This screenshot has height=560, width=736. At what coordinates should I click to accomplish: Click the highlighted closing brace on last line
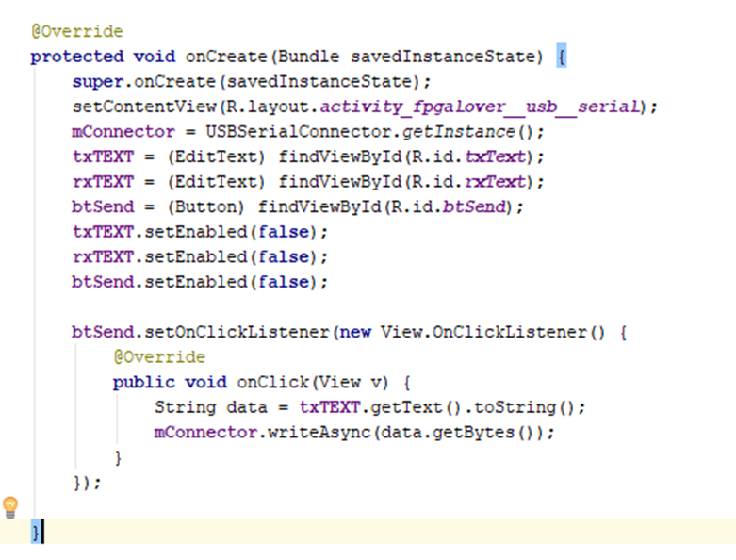(36, 533)
